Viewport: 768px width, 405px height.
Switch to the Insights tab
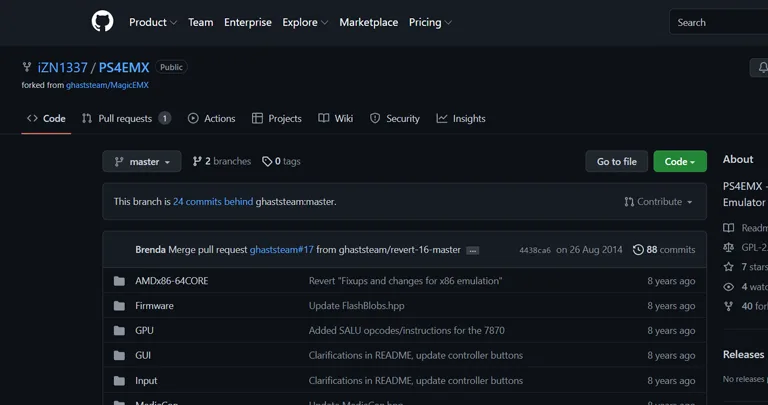coord(461,119)
